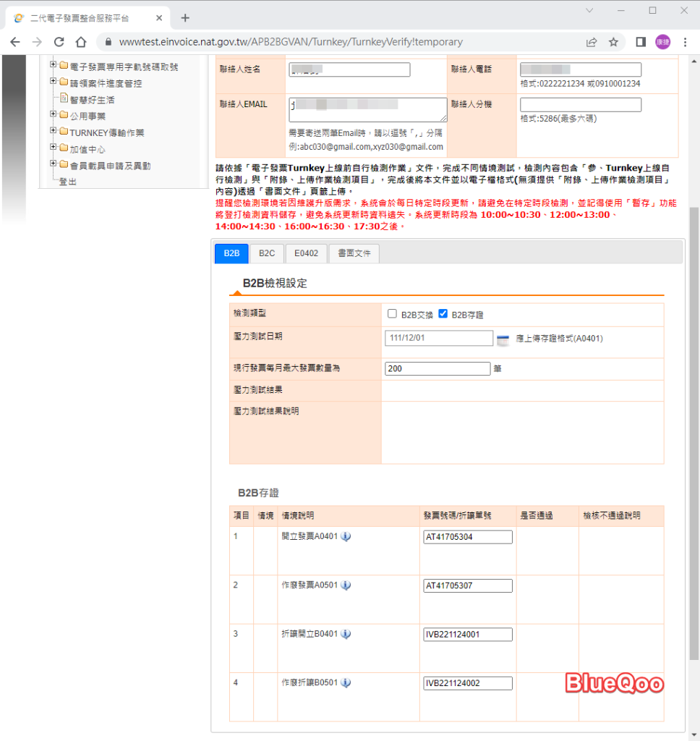
Task: Switch to the B2C tab
Action: (267, 253)
